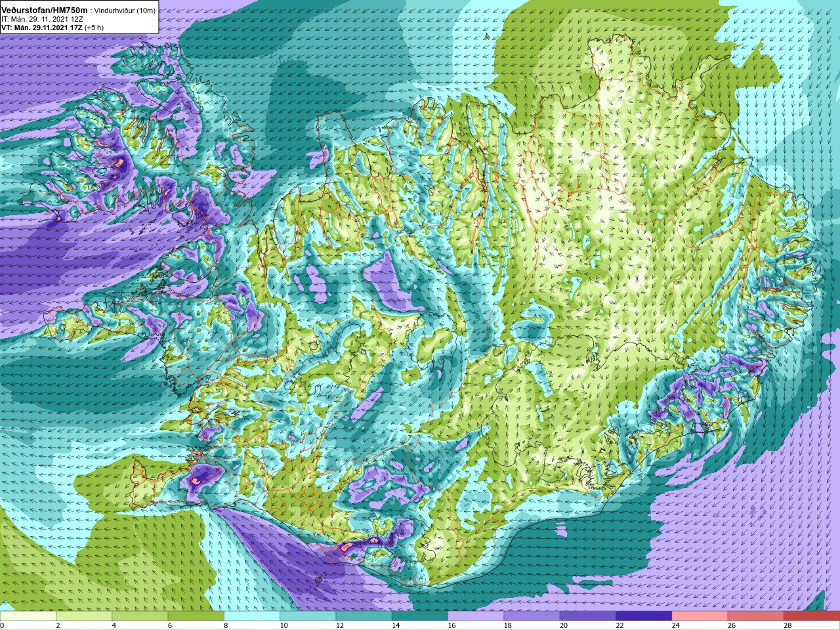Screen dimensions: 840x630
Task: Click the legend scale number 0
Action: 3,625
